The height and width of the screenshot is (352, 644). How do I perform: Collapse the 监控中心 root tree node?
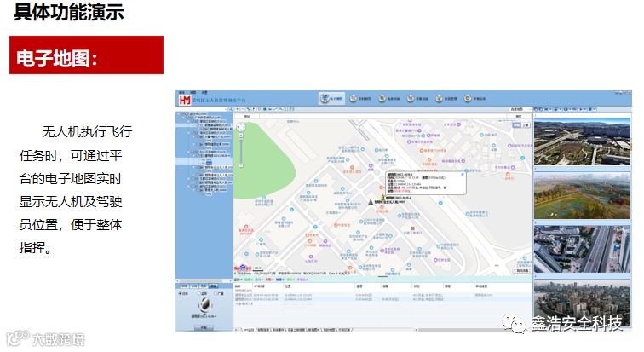click(179, 113)
